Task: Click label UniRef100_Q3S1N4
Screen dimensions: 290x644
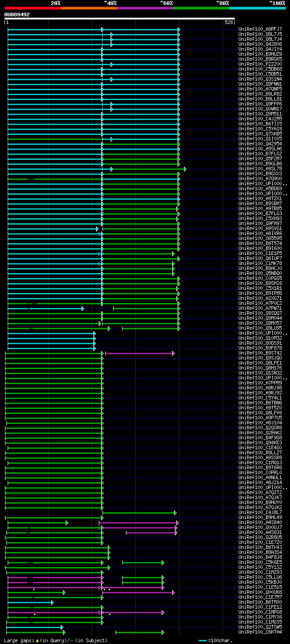Action: [261, 79]
